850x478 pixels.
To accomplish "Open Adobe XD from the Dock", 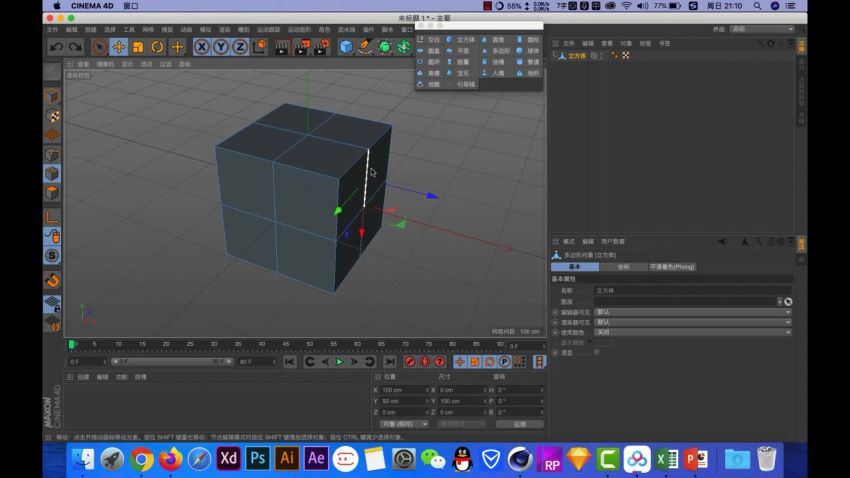I will pyautogui.click(x=228, y=459).
